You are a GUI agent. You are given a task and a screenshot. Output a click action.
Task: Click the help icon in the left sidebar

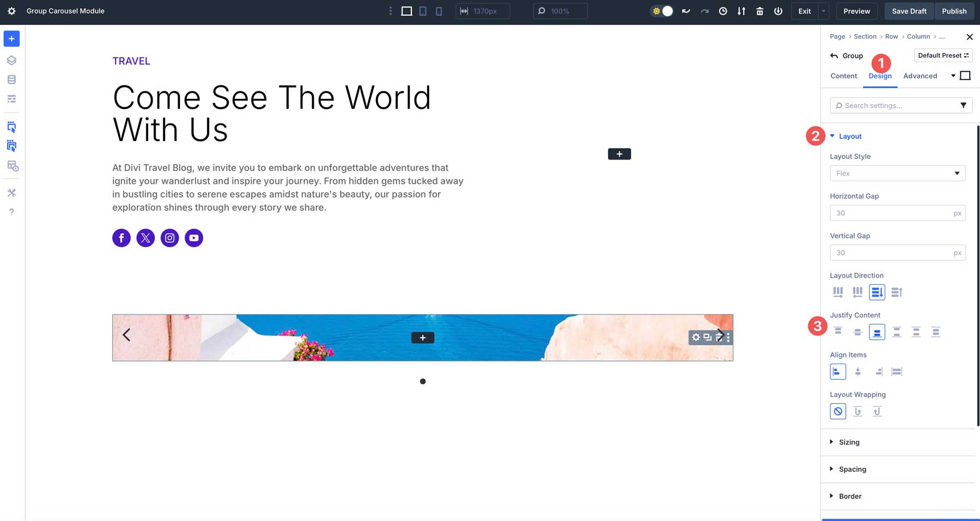coord(11,212)
